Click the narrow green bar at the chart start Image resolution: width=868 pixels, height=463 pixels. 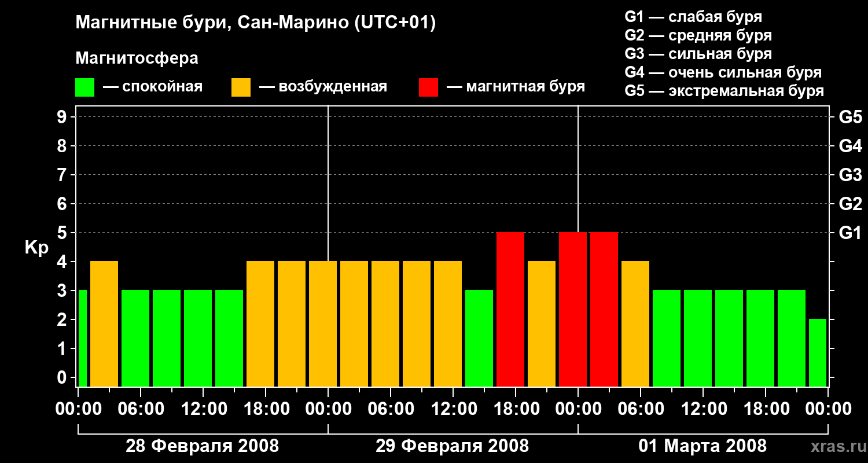[x=82, y=339]
